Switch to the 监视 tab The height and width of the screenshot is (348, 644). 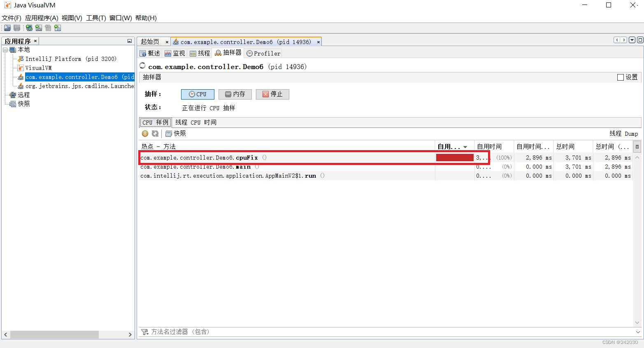click(175, 53)
